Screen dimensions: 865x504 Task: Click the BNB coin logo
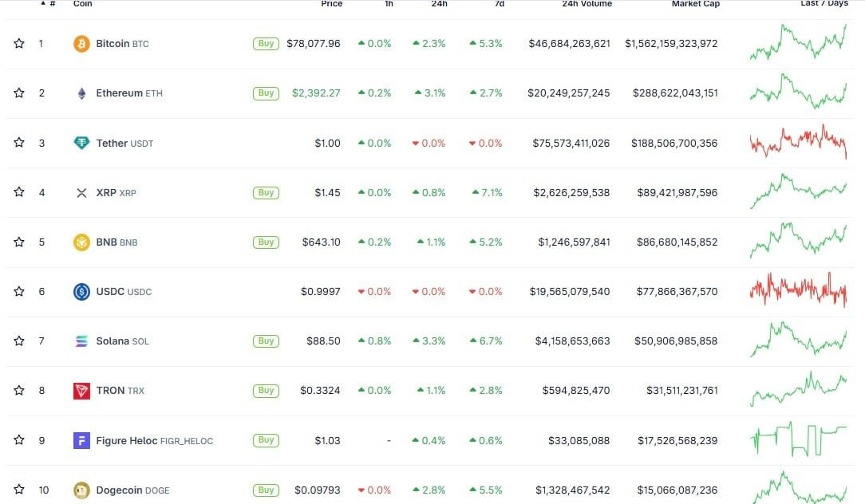[81, 242]
